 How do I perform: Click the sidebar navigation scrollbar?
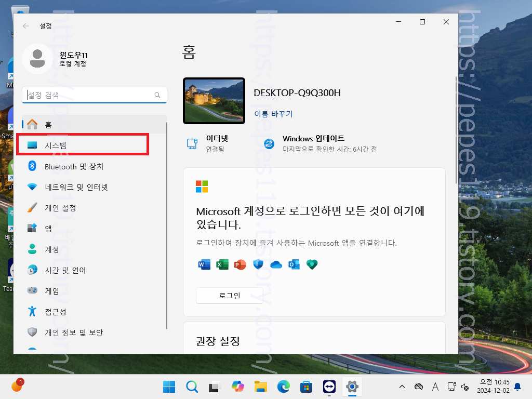click(167, 225)
